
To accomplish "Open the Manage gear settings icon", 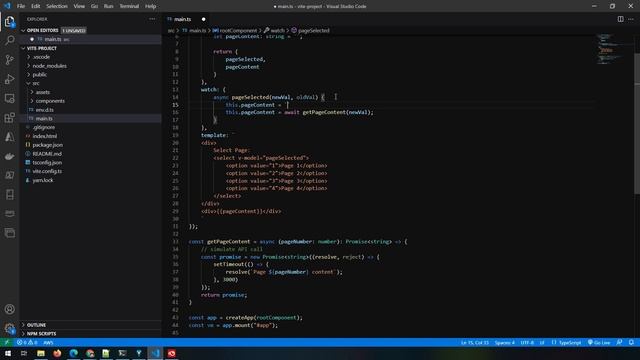I will pos(9,328).
